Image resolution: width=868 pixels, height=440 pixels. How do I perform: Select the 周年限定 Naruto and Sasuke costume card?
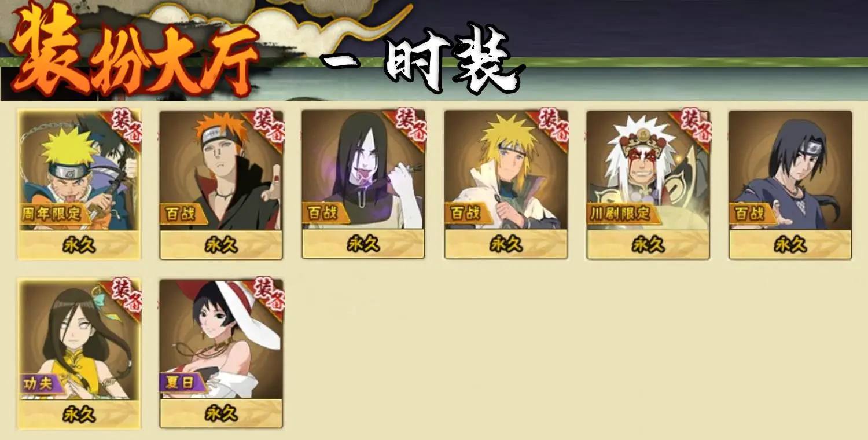tap(79, 185)
